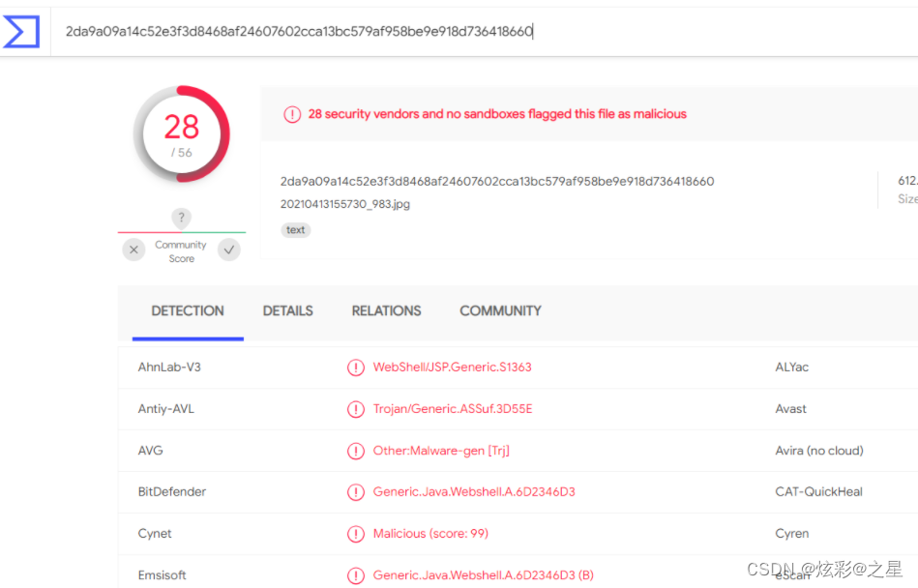Click the AhnLab-V3 warning icon

356,367
